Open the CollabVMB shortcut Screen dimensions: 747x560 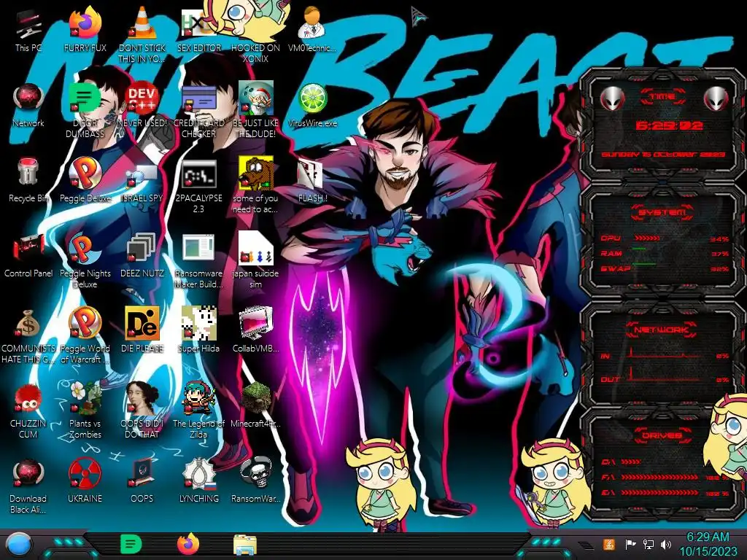[255, 330]
